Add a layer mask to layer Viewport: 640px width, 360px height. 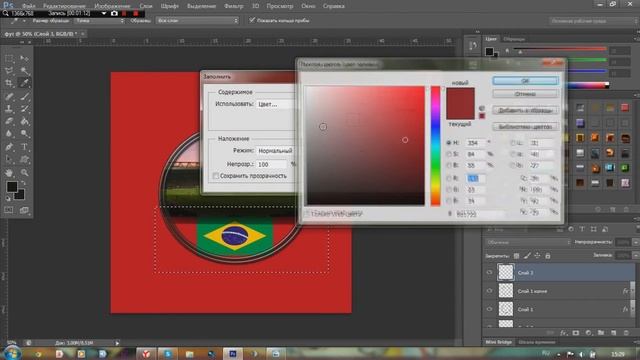click(x=576, y=333)
